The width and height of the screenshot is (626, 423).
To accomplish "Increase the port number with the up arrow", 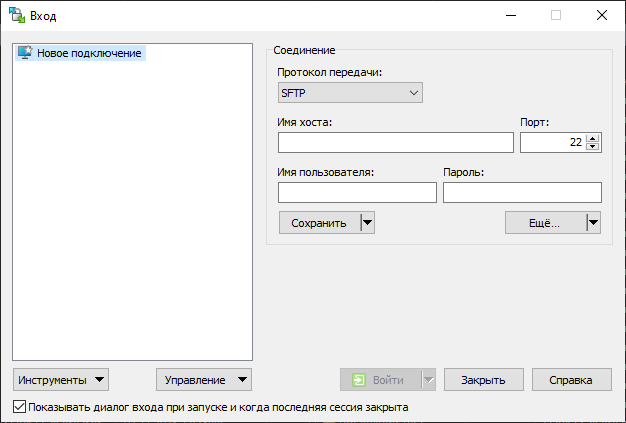I will coord(593,138).
